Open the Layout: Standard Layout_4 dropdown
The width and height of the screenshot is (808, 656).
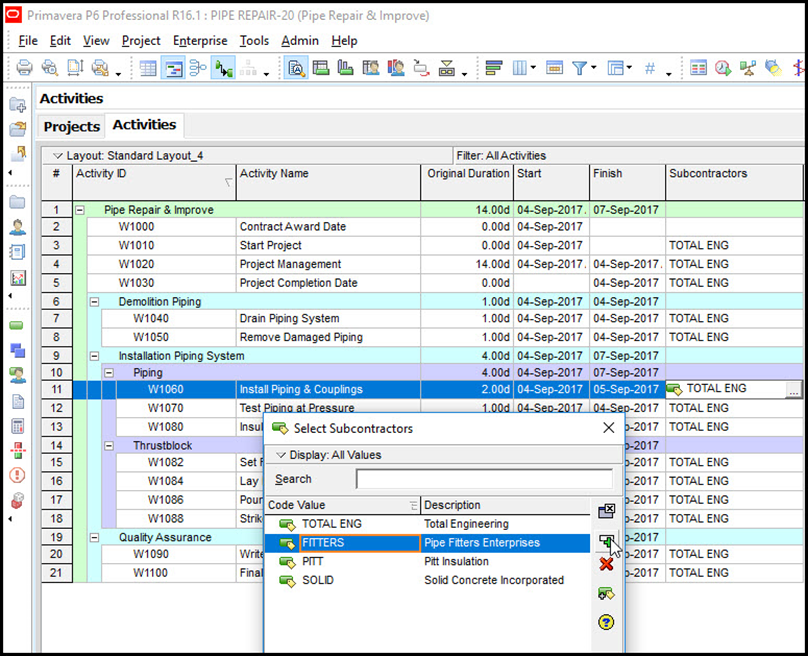coord(57,156)
